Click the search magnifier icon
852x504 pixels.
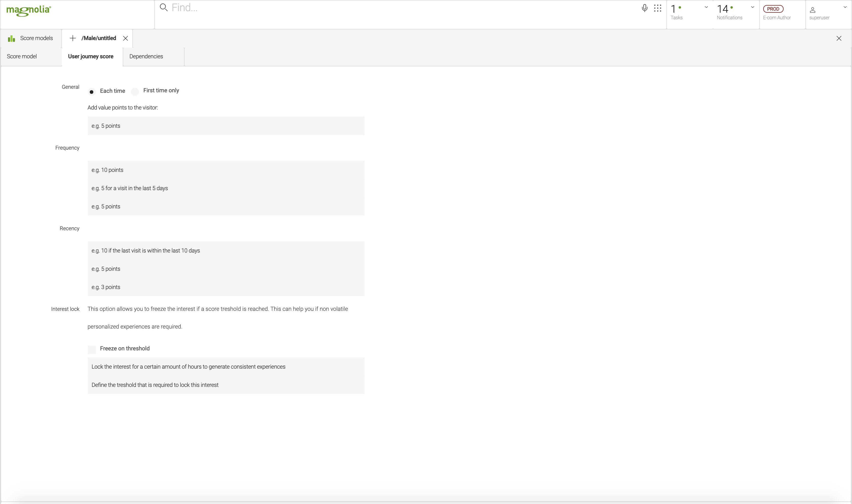point(164,7)
